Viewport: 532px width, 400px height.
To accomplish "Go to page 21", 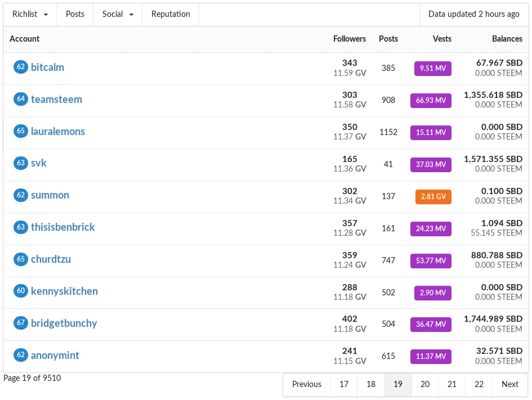I will pyautogui.click(x=452, y=384).
